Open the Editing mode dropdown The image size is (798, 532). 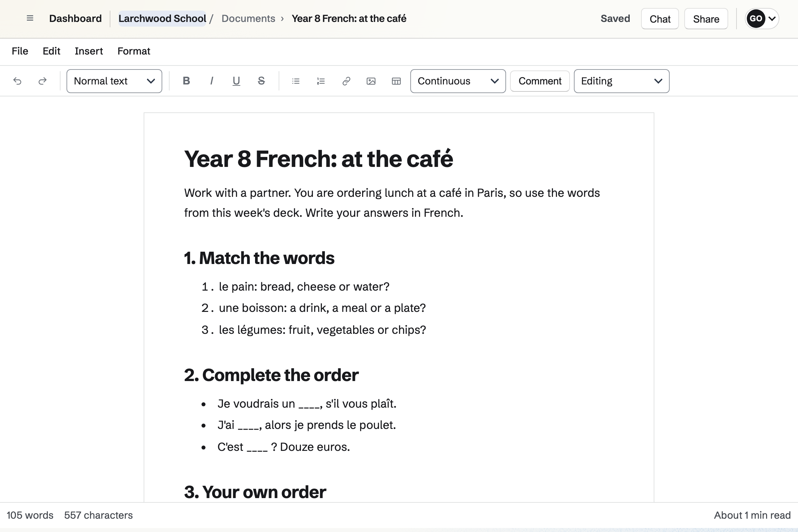621,81
